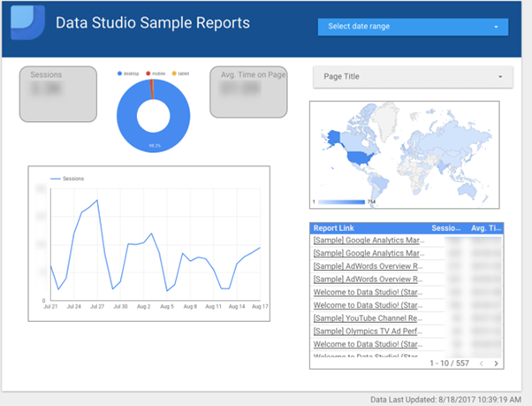This screenshot has width=532, height=406.
Task: Click the Aug 2 axis label
Action: tap(143, 307)
